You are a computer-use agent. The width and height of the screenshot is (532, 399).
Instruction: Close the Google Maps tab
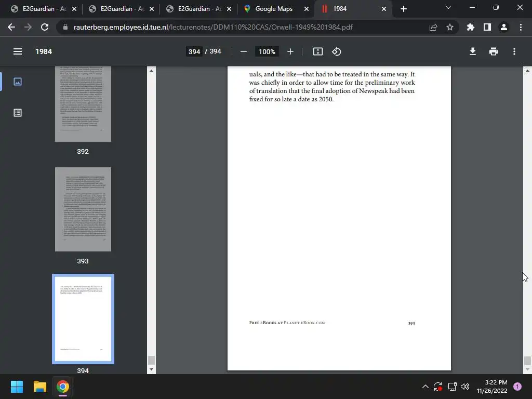(307, 9)
